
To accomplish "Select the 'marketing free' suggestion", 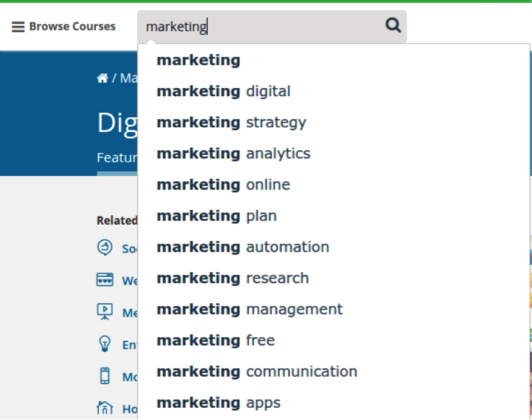I will point(216,340).
